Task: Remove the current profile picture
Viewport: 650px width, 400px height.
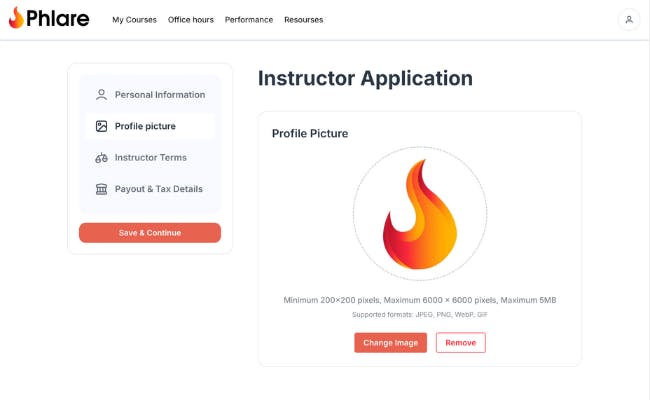Action: pyautogui.click(x=460, y=343)
